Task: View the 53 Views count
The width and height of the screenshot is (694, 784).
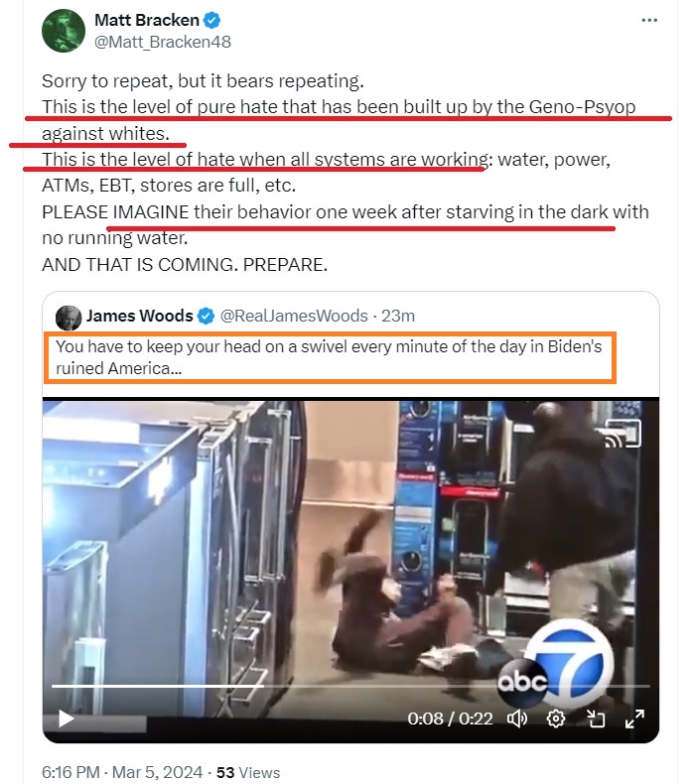Action: coord(248,772)
